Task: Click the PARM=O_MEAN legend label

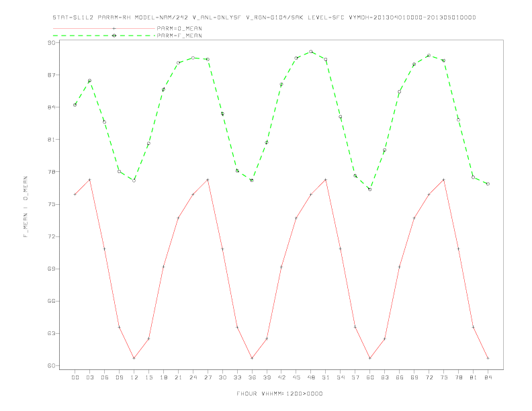Action: pyautogui.click(x=179, y=28)
